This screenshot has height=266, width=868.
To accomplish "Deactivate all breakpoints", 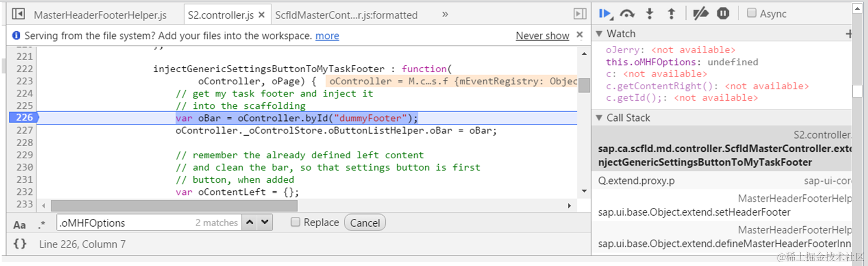I will (700, 14).
